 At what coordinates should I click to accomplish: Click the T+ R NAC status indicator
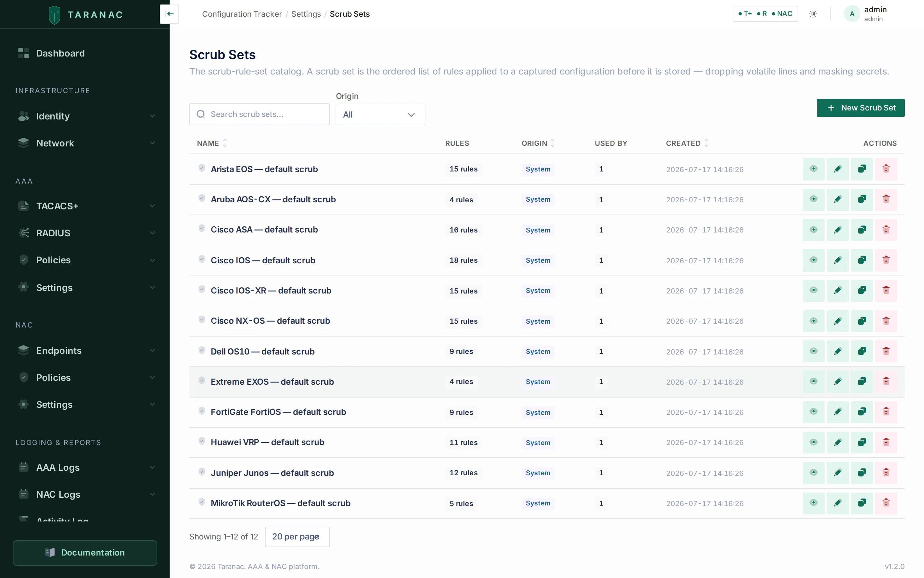coord(765,14)
